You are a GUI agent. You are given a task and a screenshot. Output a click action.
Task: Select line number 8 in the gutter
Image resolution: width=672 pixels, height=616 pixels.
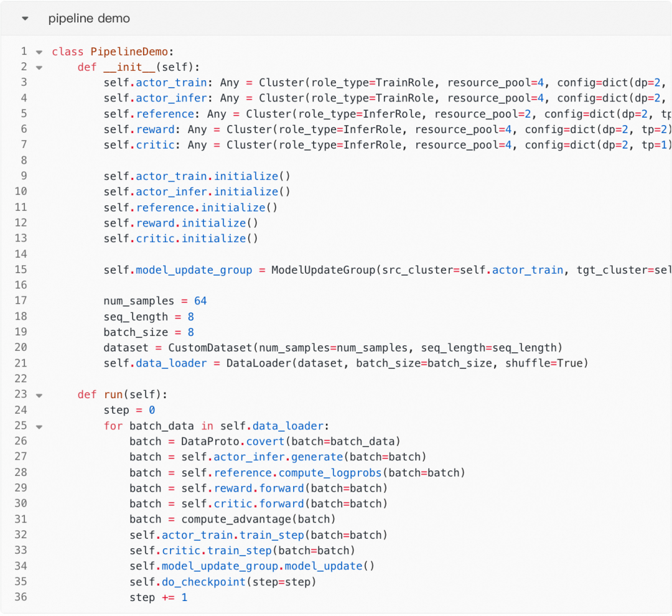point(24,161)
